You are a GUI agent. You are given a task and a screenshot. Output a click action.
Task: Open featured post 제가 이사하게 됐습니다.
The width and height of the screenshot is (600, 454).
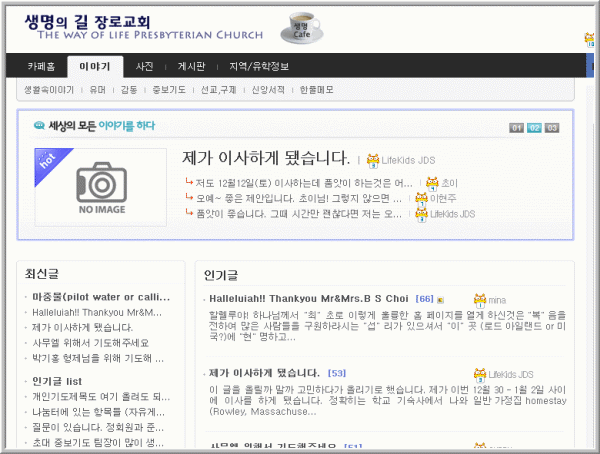(266, 158)
